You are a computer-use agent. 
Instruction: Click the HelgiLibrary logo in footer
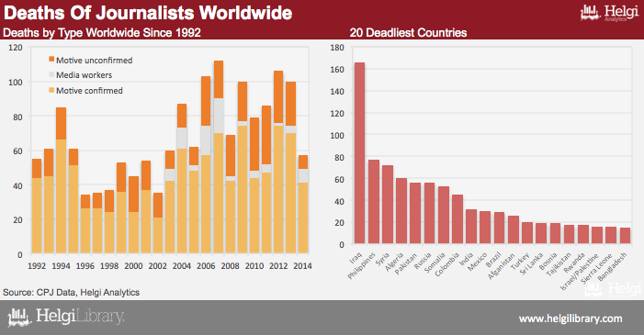66,318
